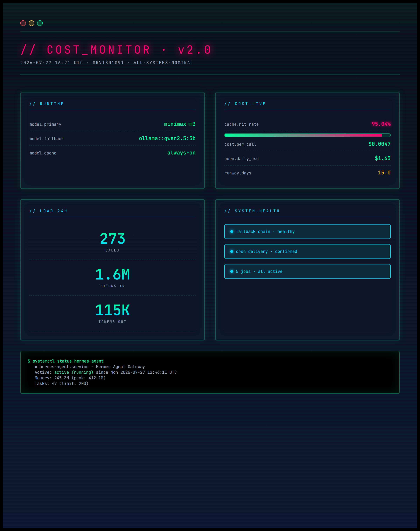Click the yellow window dot
420x531 pixels.
[x=31, y=23]
